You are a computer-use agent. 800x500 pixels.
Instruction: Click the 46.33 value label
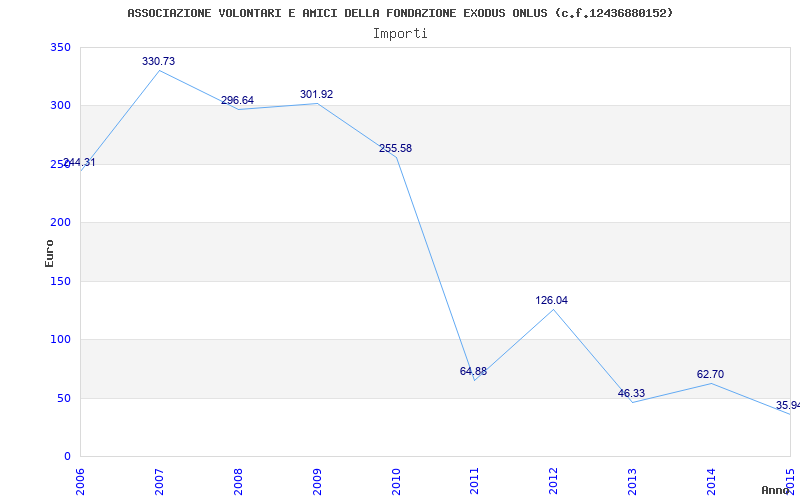pyautogui.click(x=631, y=393)
